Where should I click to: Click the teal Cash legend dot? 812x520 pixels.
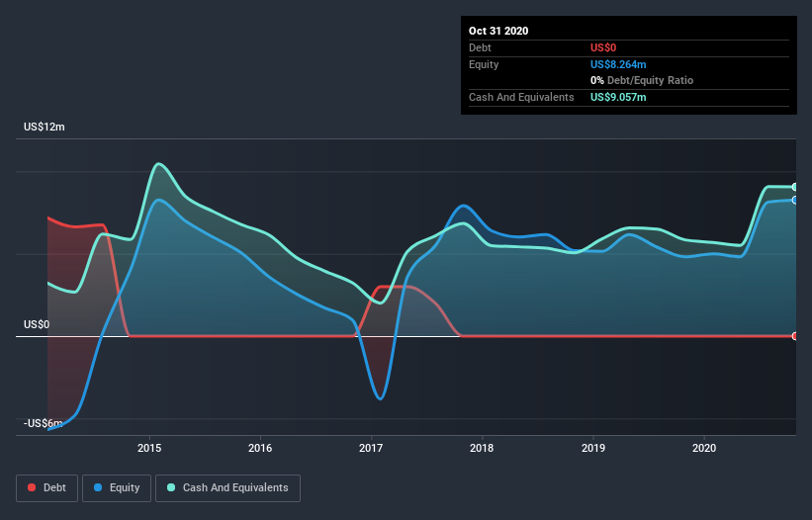pos(171,487)
